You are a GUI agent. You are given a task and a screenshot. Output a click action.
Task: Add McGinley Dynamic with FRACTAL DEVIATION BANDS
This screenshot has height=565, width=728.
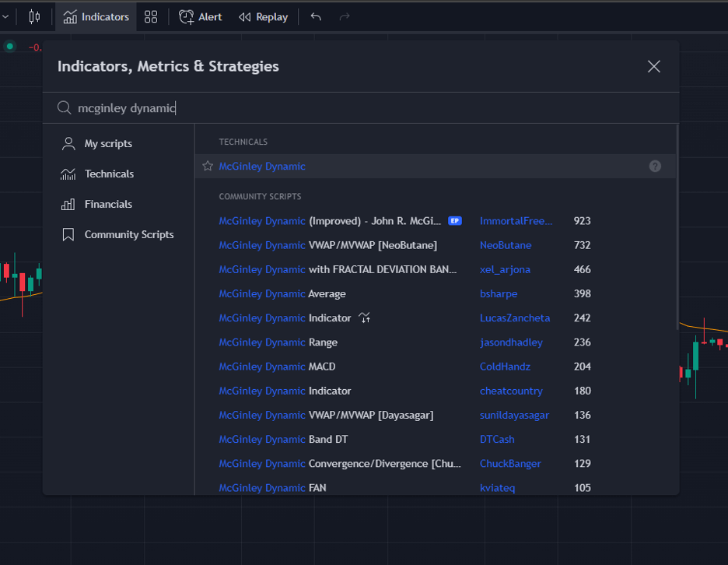coord(338,269)
